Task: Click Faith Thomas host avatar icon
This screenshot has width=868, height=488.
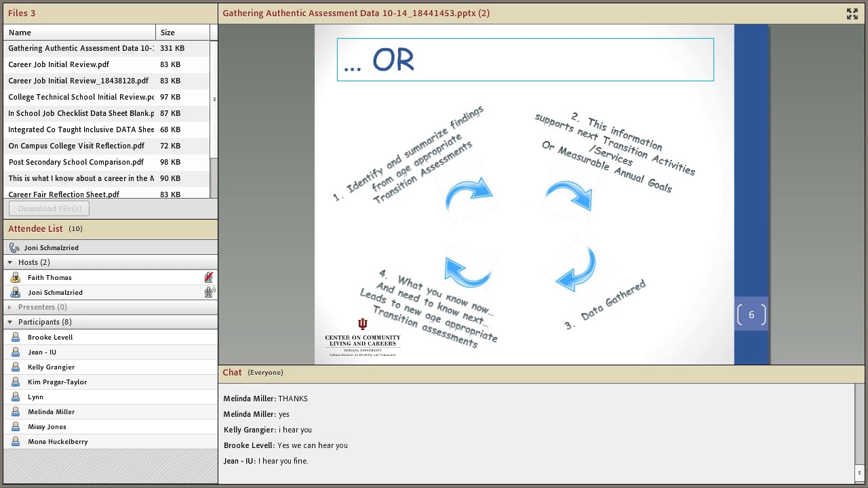Action: pos(16,277)
